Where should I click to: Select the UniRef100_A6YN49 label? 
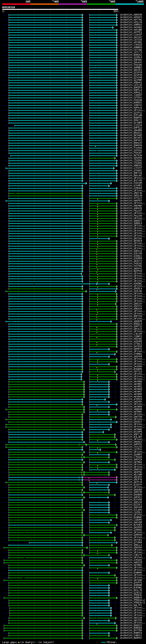pyautogui.click(x=131, y=389)
